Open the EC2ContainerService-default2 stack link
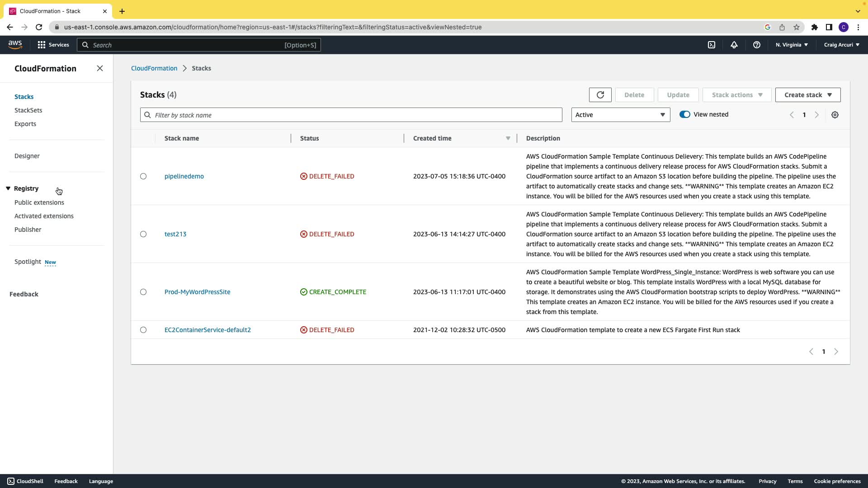The image size is (868, 488). (208, 330)
